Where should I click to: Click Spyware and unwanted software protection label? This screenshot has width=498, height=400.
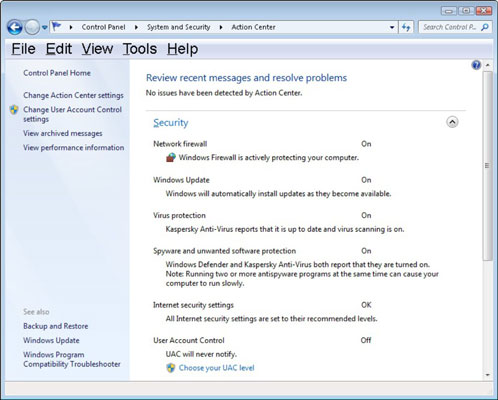click(224, 251)
